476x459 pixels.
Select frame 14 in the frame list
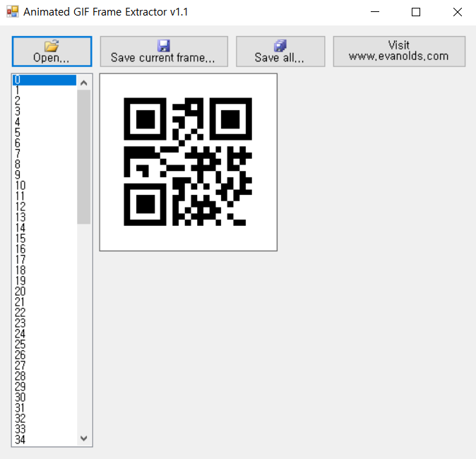[44, 228]
